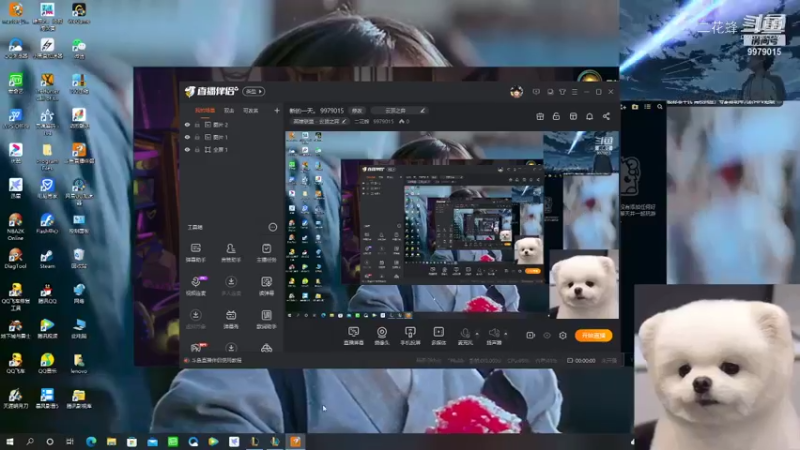Viewport: 800px width, 450px height.
Task: Mute the speaker icon in bottom toolbar
Action: tap(493, 333)
